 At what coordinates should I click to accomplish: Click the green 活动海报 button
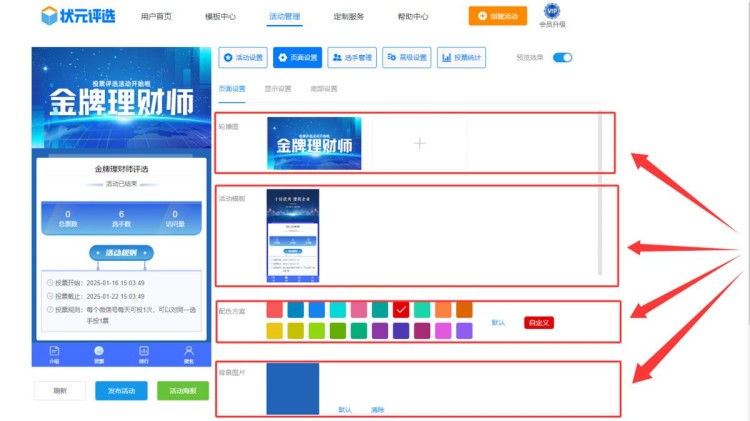click(x=183, y=390)
